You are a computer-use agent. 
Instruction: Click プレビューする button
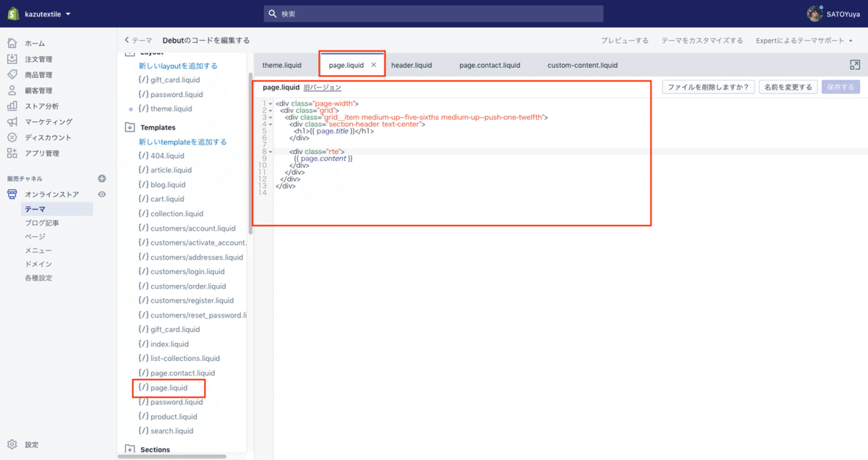click(624, 41)
